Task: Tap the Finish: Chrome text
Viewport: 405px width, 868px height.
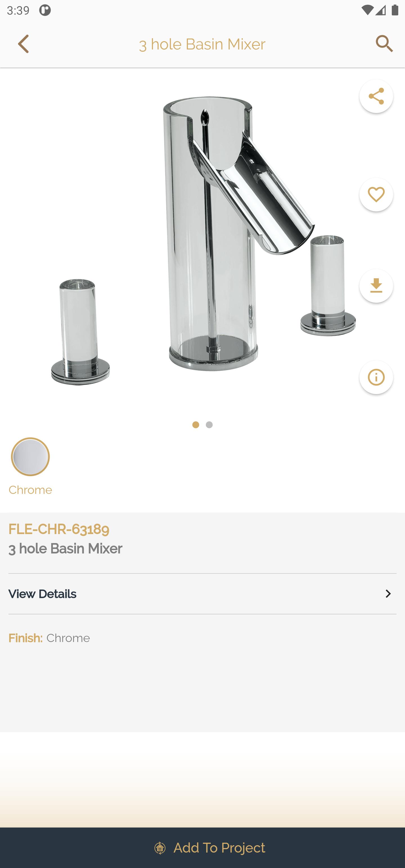Action: pyautogui.click(x=49, y=638)
